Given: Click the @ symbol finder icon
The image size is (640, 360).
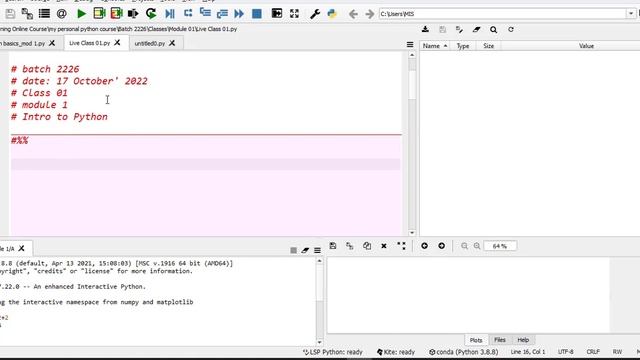Looking at the screenshot, I should tap(61, 14).
